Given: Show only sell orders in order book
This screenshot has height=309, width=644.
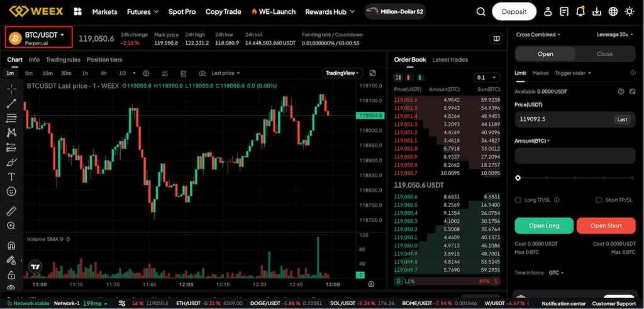Looking at the screenshot, I should click(x=409, y=77).
